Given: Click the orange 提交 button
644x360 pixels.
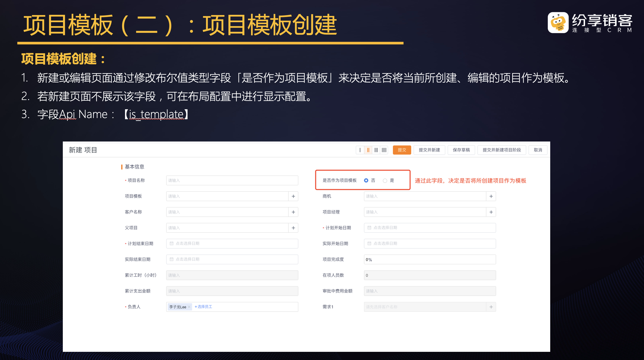Looking at the screenshot, I should (x=402, y=150).
